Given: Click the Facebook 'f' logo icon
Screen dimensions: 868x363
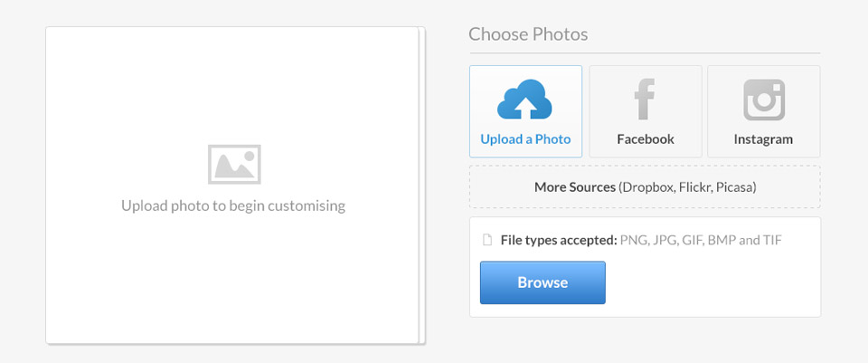Looking at the screenshot, I should [x=645, y=100].
